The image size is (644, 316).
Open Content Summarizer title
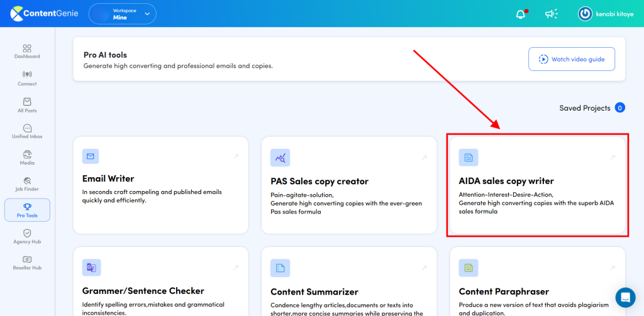[x=314, y=292]
